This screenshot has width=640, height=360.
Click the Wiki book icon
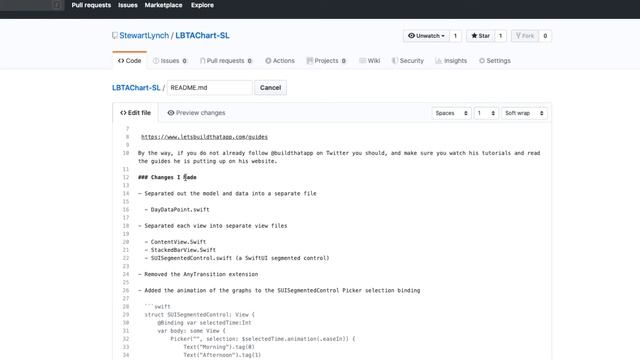362,61
